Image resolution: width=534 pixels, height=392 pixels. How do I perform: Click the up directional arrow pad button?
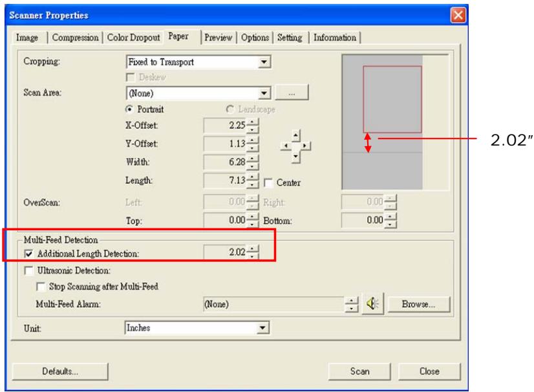coord(296,135)
